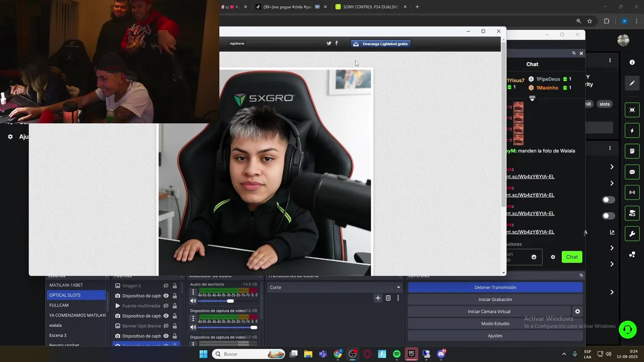Click Modo Estudio button
This screenshot has height=362, width=644.
click(x=495, y=324)
